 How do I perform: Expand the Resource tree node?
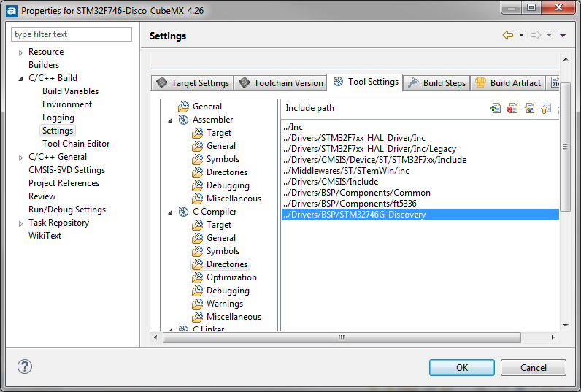coord(20,53)
